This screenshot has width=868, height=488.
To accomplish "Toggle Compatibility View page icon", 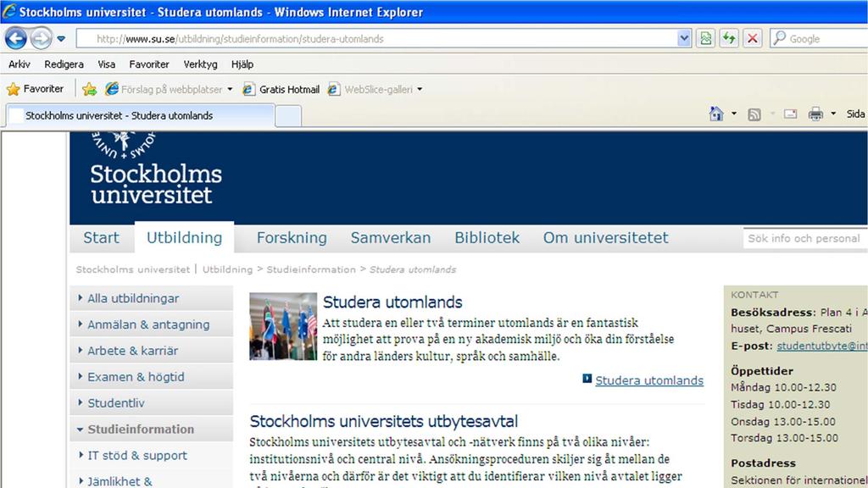I will 705,39.
